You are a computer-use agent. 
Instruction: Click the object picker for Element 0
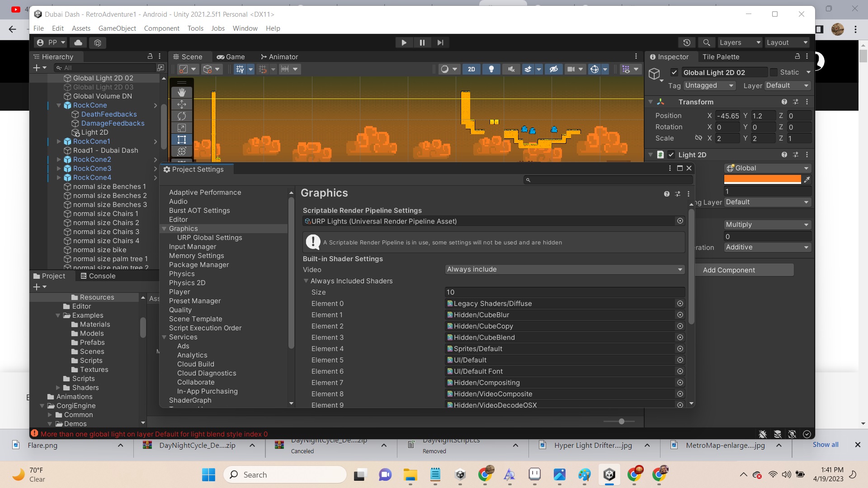680,304
